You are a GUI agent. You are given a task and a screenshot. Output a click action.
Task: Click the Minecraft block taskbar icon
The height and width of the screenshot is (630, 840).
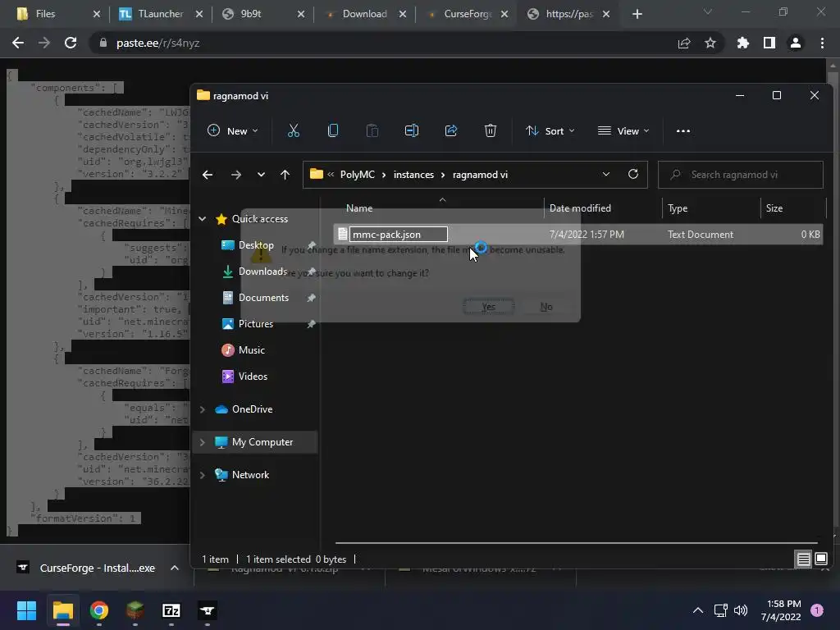135,610
